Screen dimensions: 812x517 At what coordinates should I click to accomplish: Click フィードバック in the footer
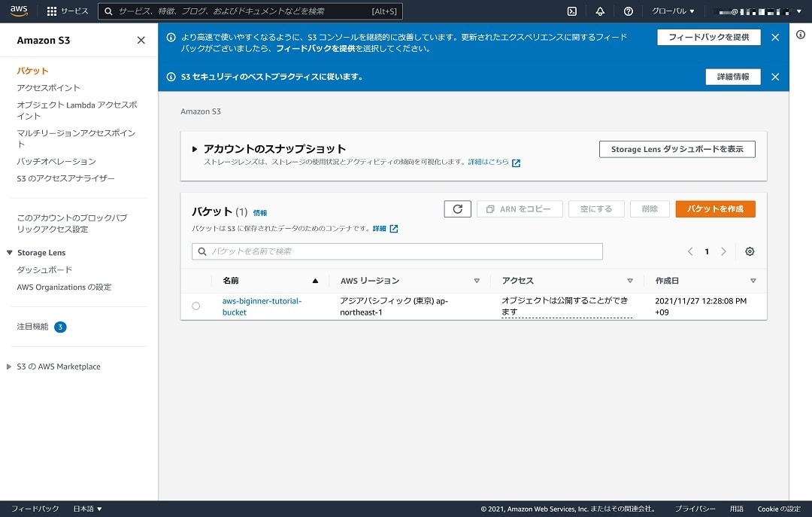click(x=35, y=509)
